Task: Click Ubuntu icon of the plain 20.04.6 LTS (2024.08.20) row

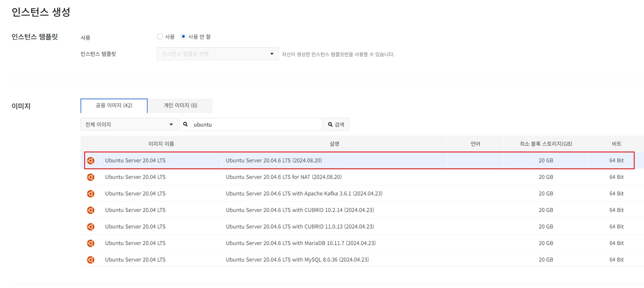Action: [x=91, y=161]
